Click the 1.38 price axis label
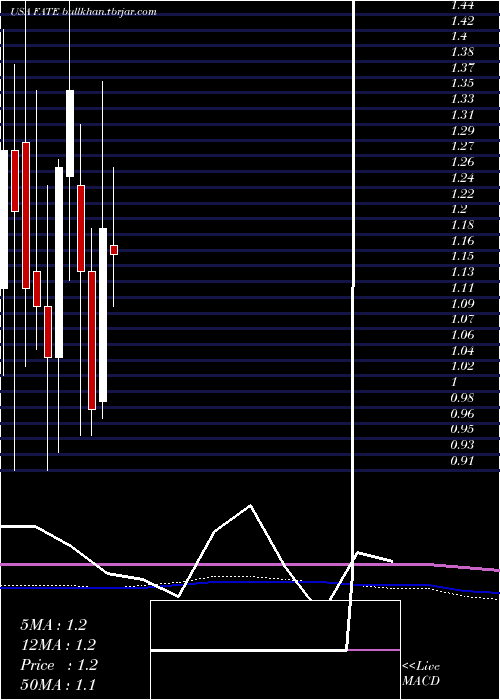This screenshot has width=500, height=700. pos(462,52)
